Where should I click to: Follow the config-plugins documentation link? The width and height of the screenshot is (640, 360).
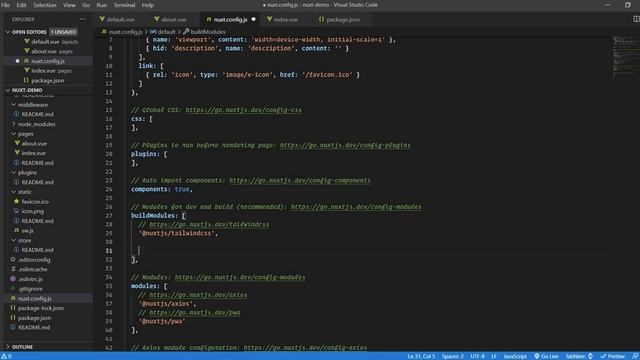(x=345, y=145)
